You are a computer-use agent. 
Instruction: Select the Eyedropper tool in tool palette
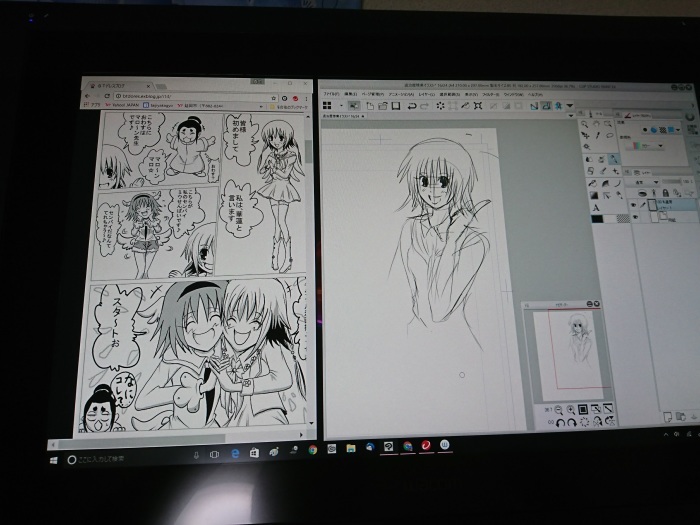[598, 135]
